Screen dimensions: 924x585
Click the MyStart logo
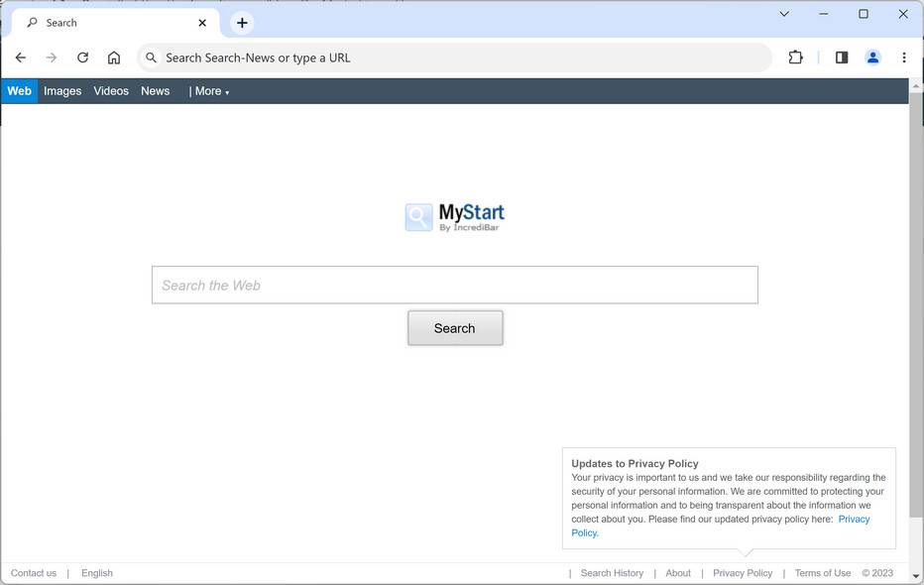[454, 214]
